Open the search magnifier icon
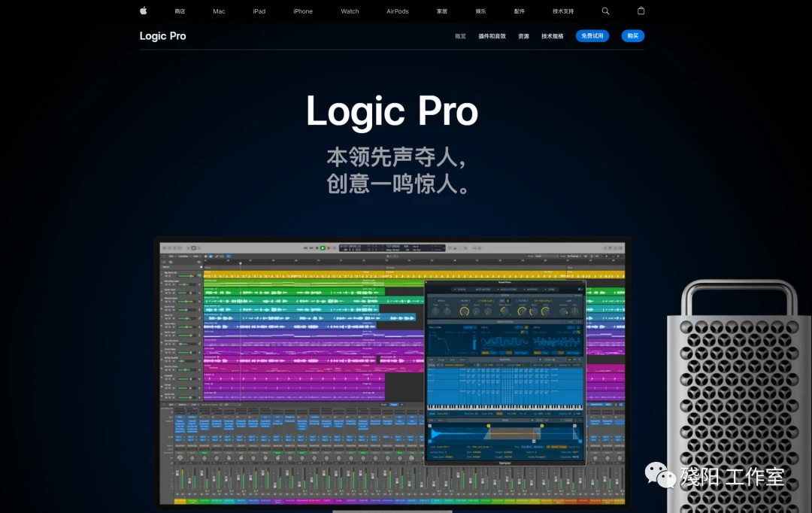The image size is (812, 513). [x=605, y=11]
